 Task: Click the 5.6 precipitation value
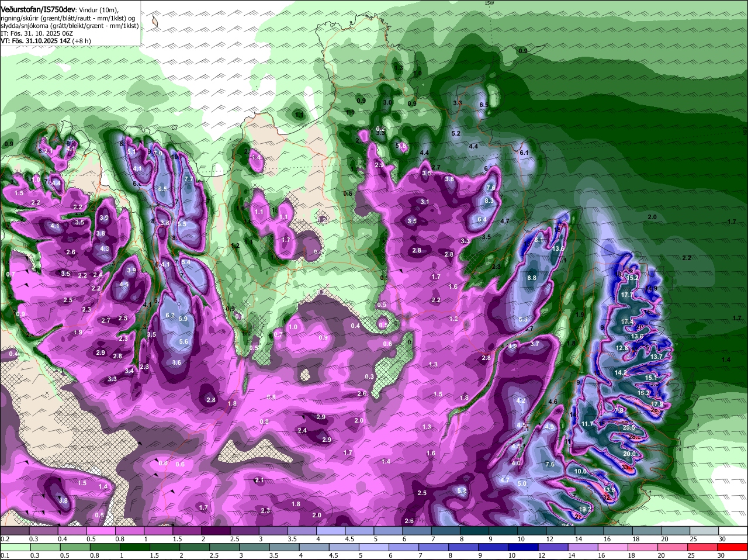click(183, 342)
